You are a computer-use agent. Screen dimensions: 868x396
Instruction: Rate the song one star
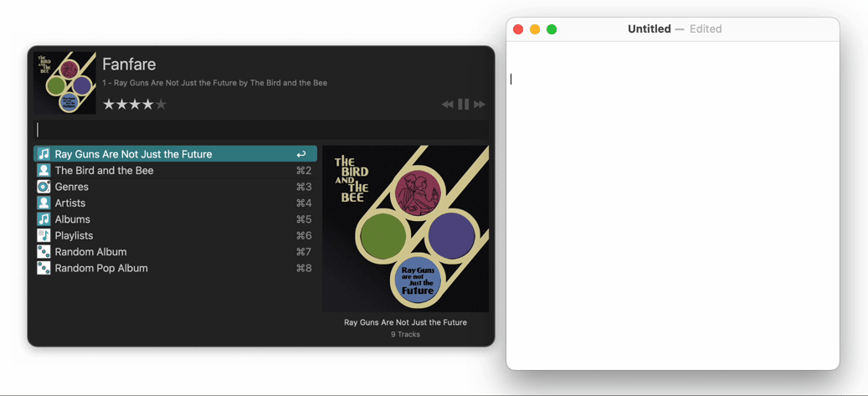pyautogui.click(x=109, y=104)
